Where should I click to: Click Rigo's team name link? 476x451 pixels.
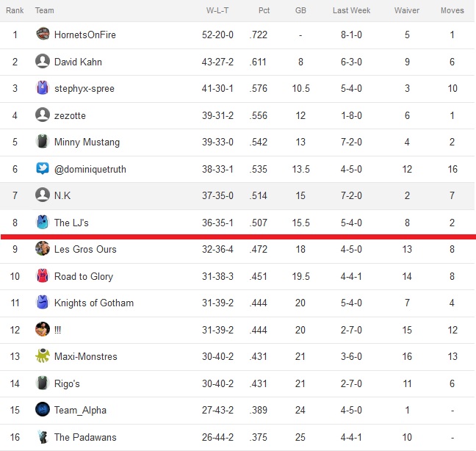point(67,383)
